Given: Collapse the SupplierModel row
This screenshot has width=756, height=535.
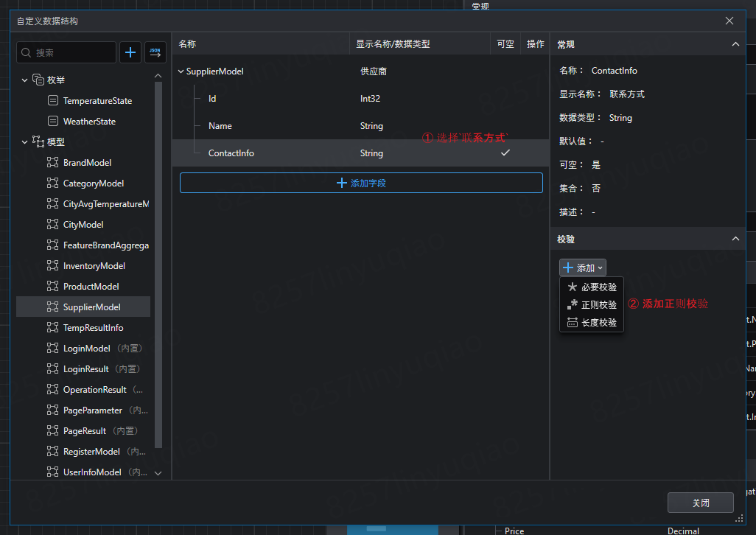Looking at the screenshot, I should pyautogui.click(x=181, y=72).
